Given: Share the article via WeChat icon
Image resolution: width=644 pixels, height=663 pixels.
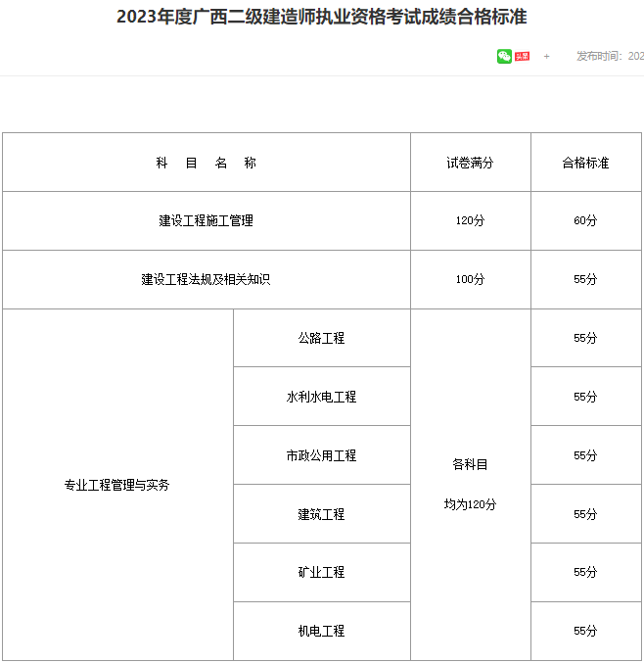Looking at the screenshot, I should coord(504,56).
